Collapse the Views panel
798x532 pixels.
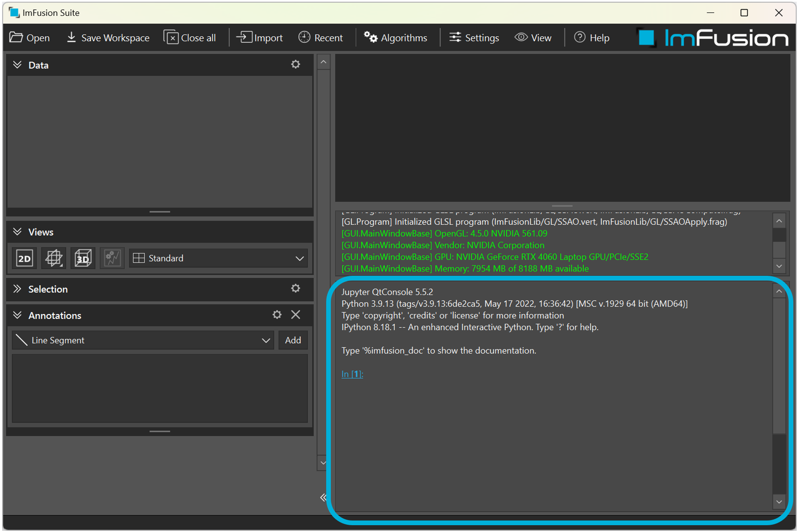tap(17, 232)
